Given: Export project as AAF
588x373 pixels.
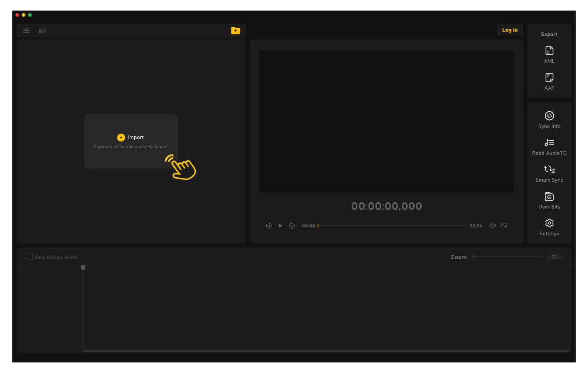Looking at the screenshot, I should 549,82.
